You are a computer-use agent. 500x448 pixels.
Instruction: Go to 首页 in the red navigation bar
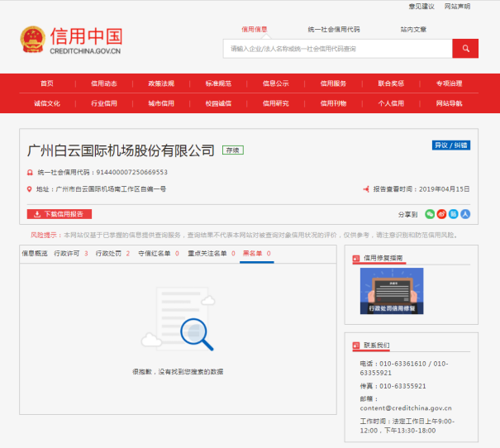tap(47, 83)
